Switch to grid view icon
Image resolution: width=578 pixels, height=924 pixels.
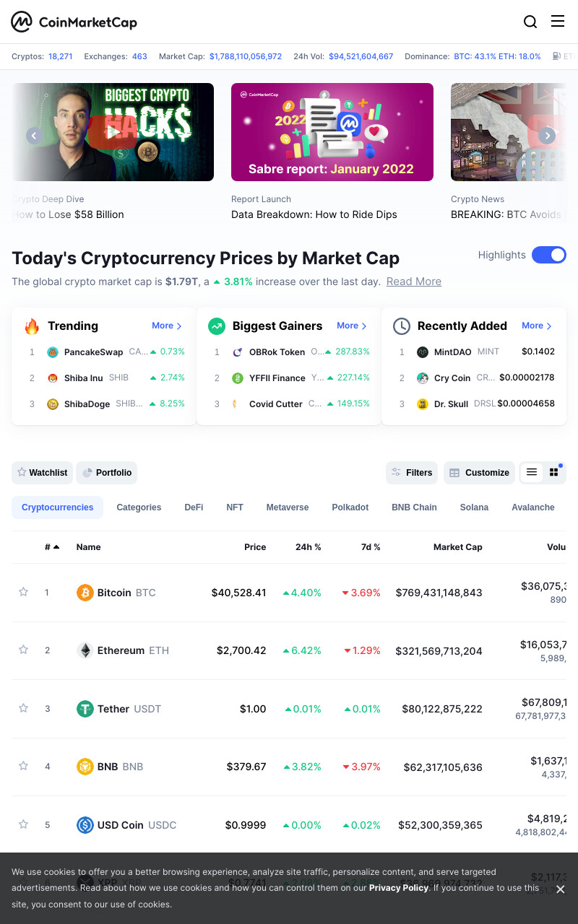554,472
